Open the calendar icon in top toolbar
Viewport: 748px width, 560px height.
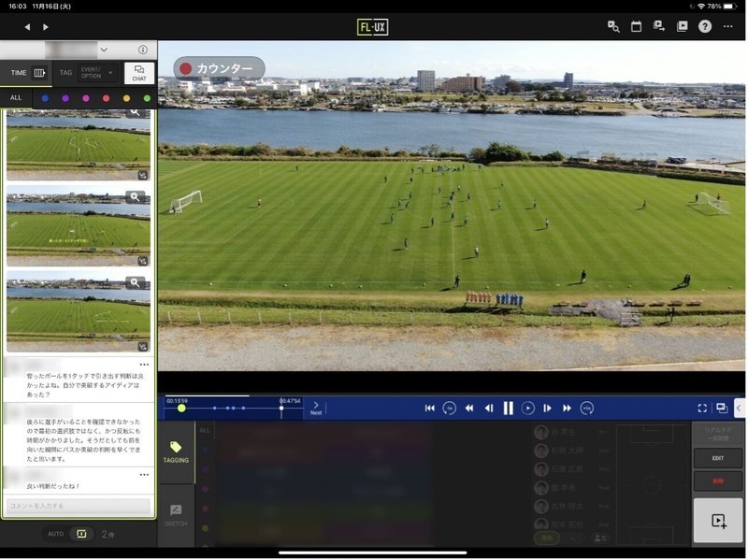pyautogui.click(x=636, y=27)
